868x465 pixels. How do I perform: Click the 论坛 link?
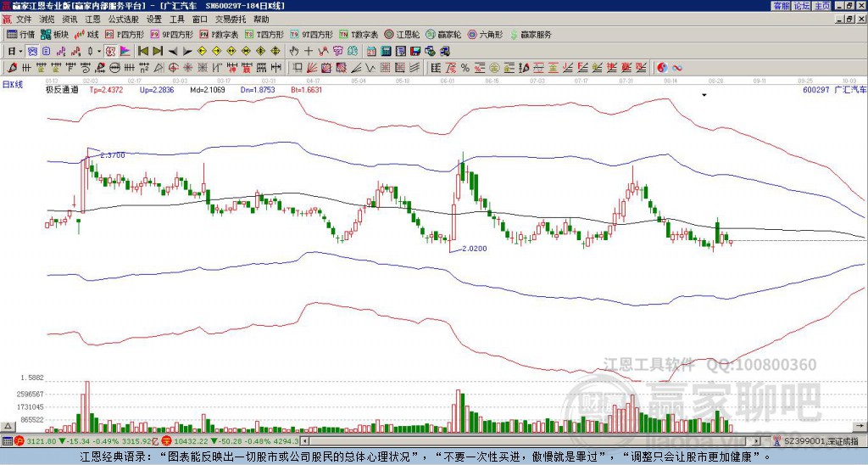coord(802,6)
